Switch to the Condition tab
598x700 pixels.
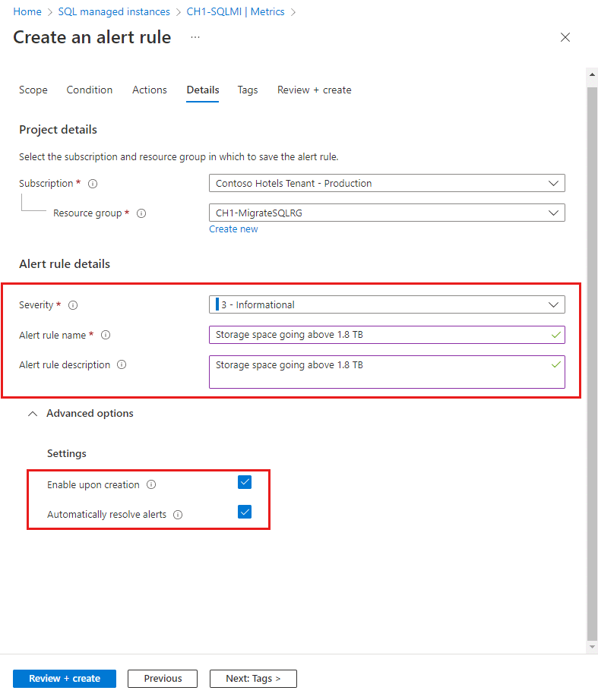pyautogui.click(x=89, y=90)
